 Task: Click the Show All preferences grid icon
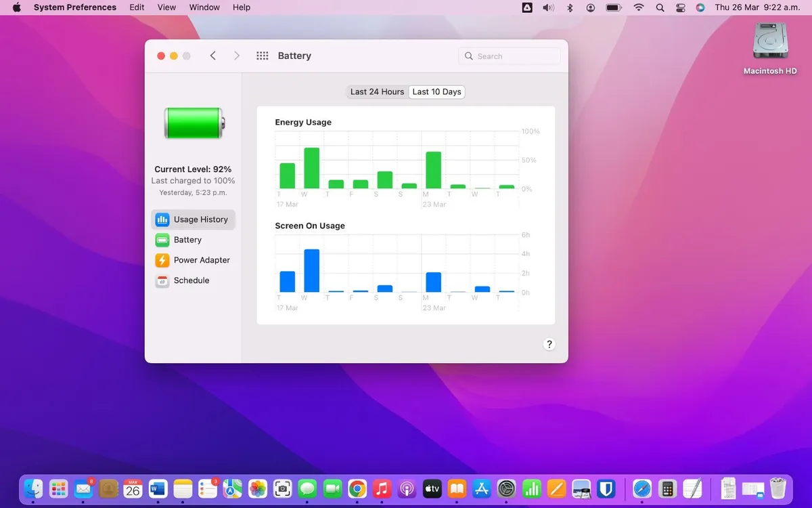point(262,56)
